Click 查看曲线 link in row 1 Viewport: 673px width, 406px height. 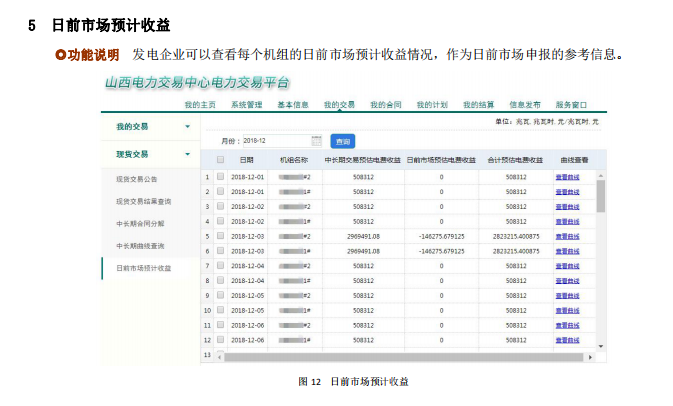pyautogui.click(x=567, y=177)
